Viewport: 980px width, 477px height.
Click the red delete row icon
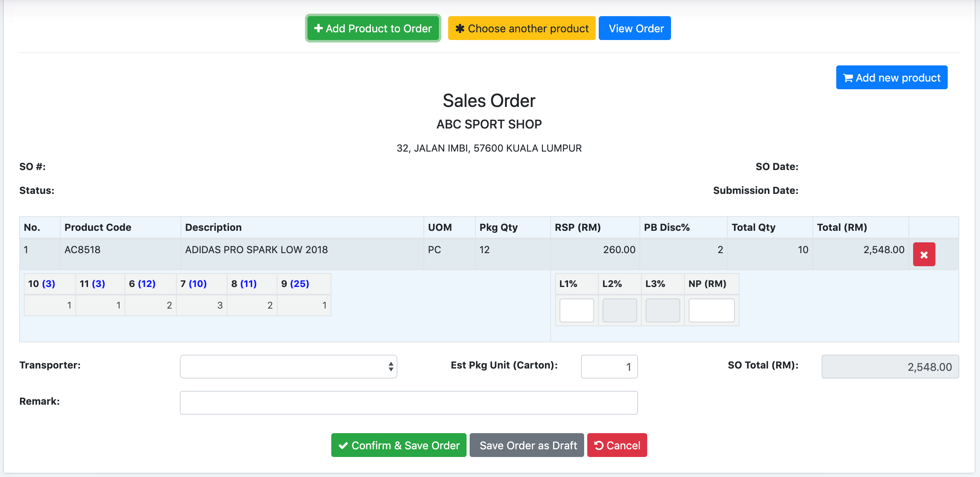click(x=924, y=255)
